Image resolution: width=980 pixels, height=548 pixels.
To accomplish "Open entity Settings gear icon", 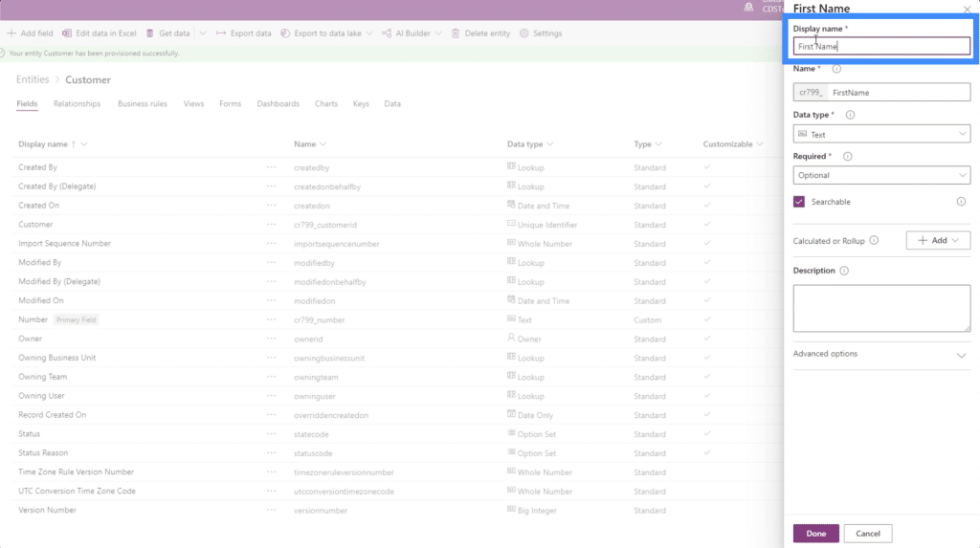I will [524, 33].
